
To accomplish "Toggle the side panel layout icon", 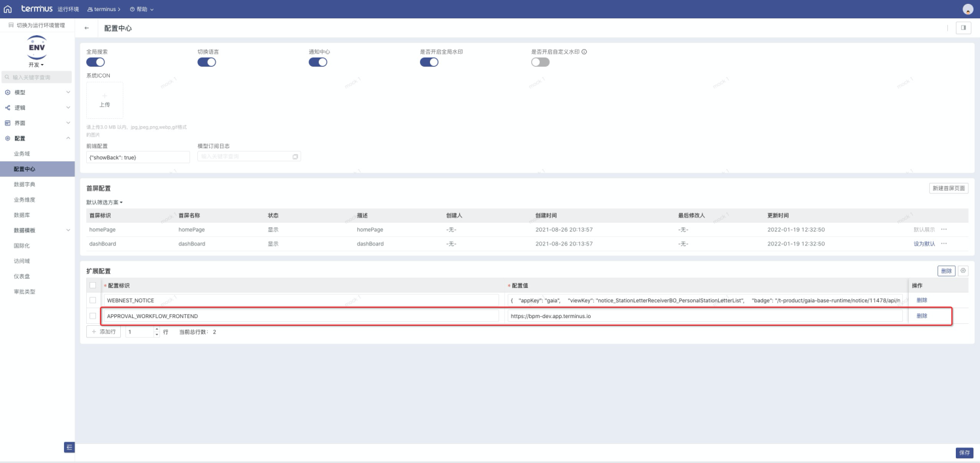I will (963, 28).
